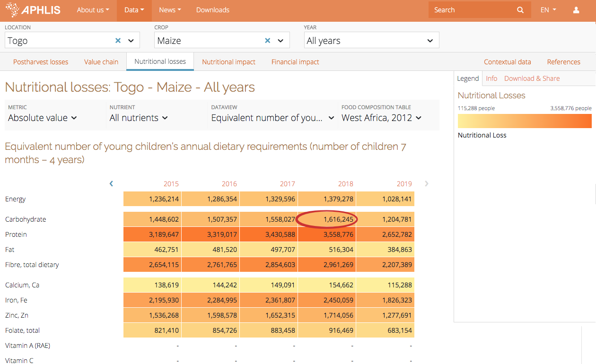
Task: Click the 2016 column header
Action: tap(229, 184)
